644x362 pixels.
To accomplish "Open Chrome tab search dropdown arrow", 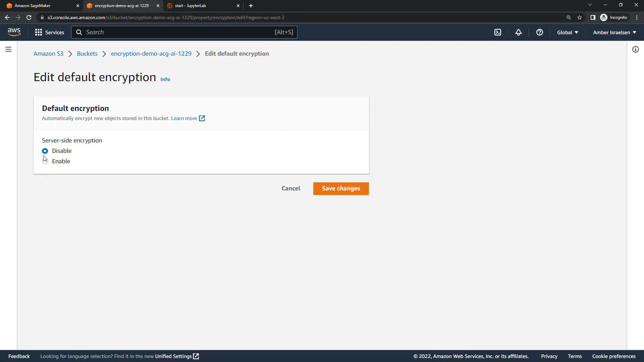I will (x=590, y=5).
